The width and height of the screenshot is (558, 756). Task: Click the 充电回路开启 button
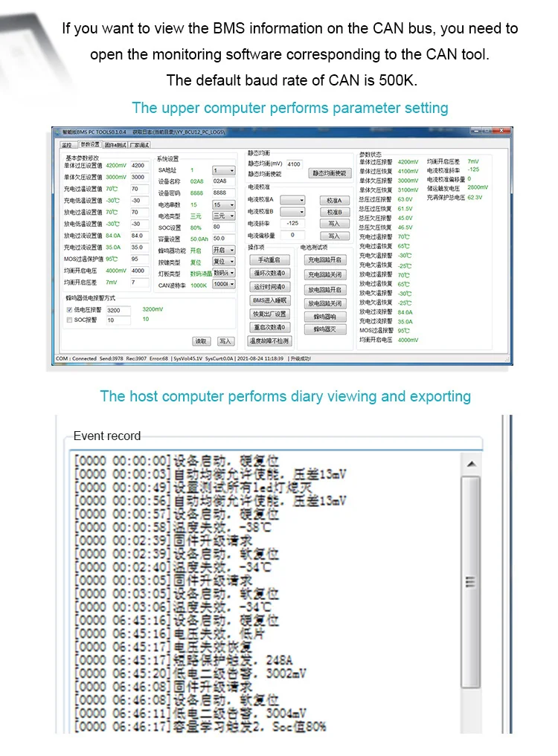[x=324, y=260]
